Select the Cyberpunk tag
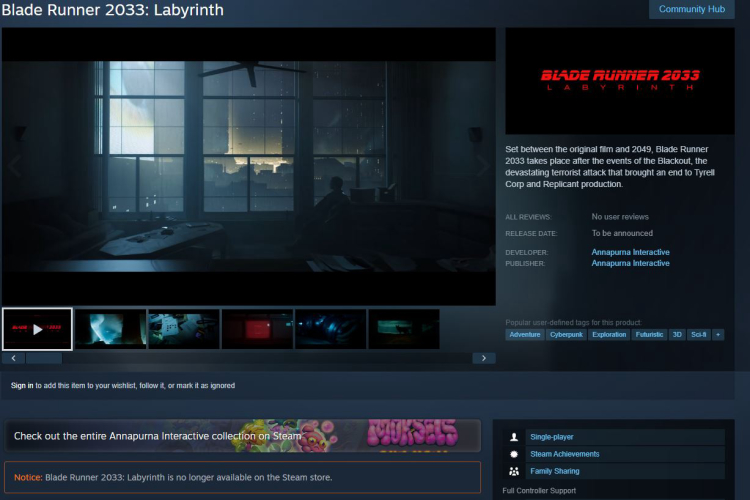The width and height of the screenshot is (750, 500). [x=566, y=334]
